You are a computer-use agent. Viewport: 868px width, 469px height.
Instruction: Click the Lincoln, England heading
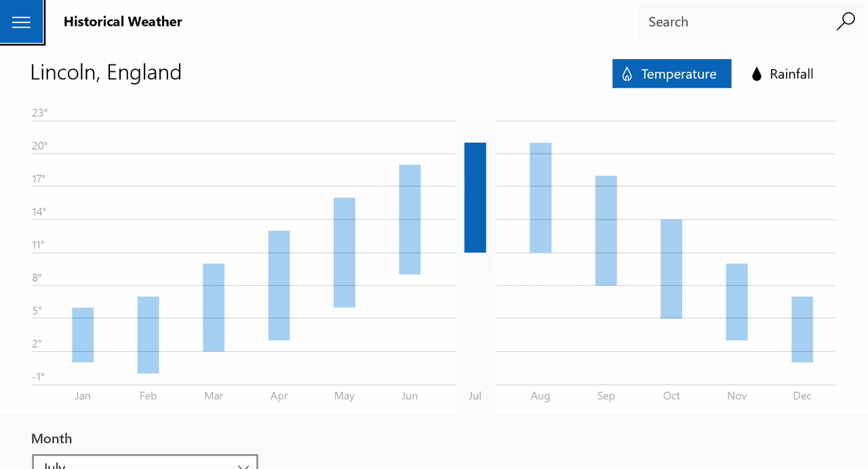pyautogui.click(x=106, y=72)
